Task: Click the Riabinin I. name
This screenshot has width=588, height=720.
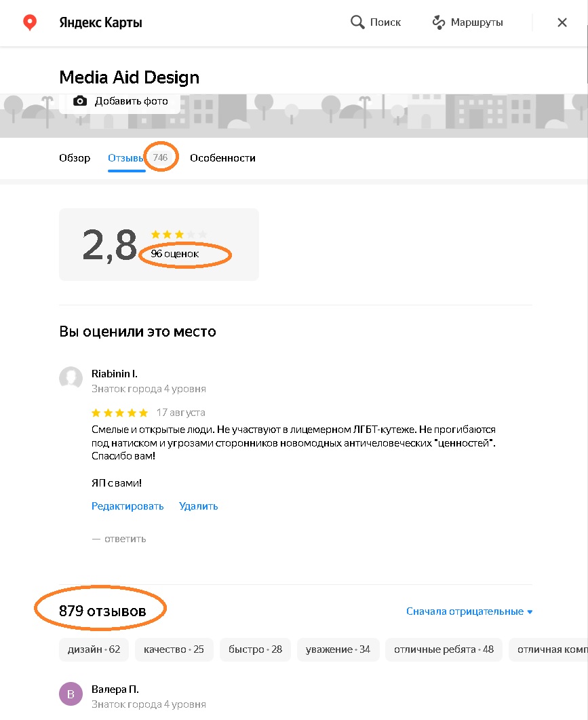Action: tap(115, 374)
